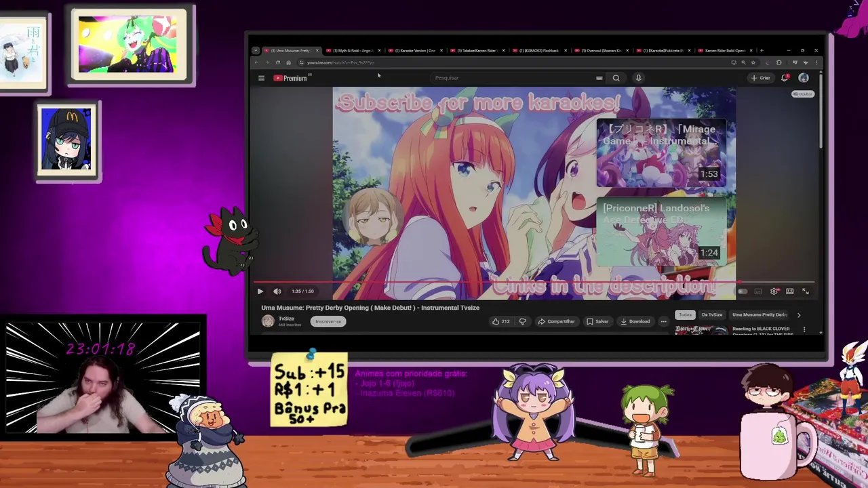Open the Mirage Game Instrumental end-screen video
This screenshot has width=868, height=488.
pyautogui.click(x=661, y=152)
